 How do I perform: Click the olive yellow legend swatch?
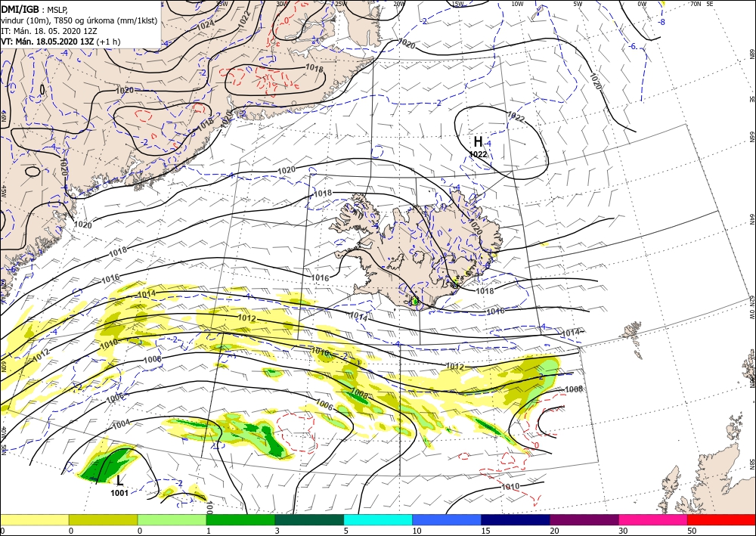tap(103, 519)
